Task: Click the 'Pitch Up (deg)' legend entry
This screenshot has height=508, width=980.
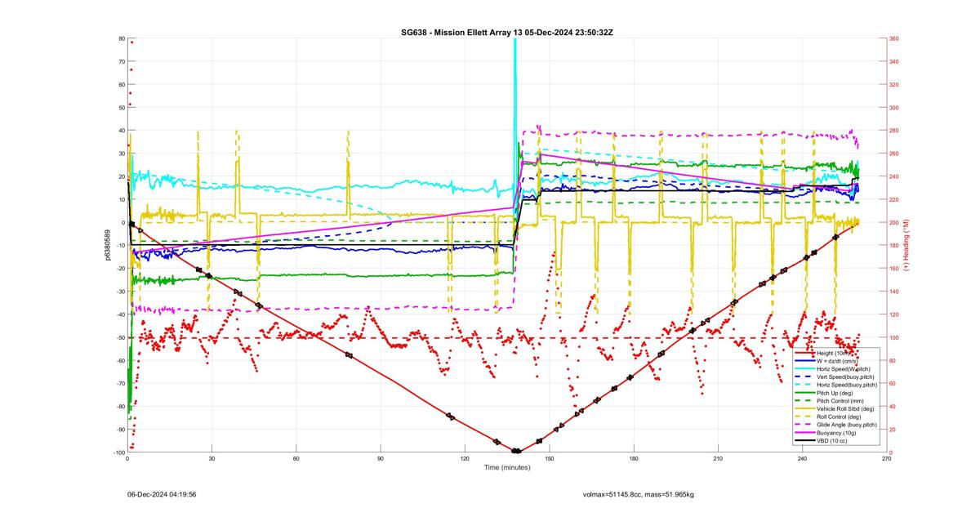Action: click(x=835, y=393)
